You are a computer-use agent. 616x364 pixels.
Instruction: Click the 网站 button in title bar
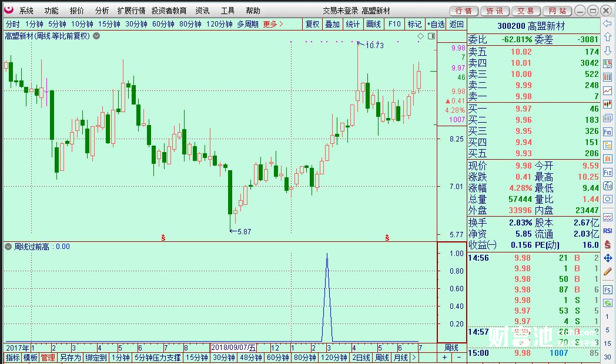[557, 11]
